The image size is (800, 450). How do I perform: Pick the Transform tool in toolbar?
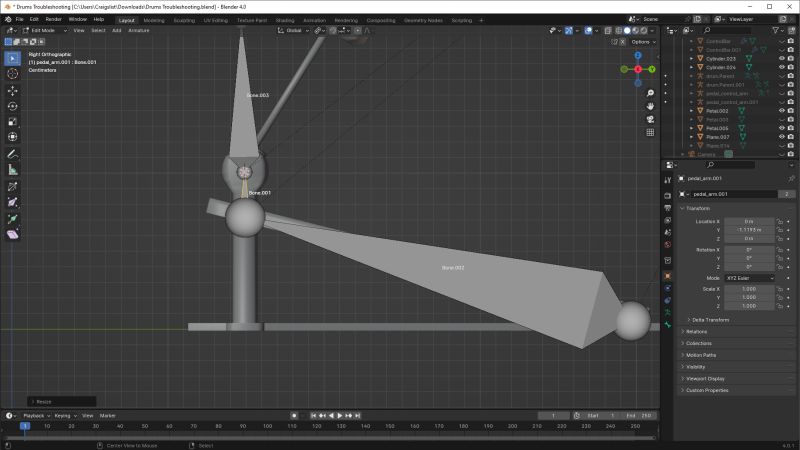click(13, 137)
